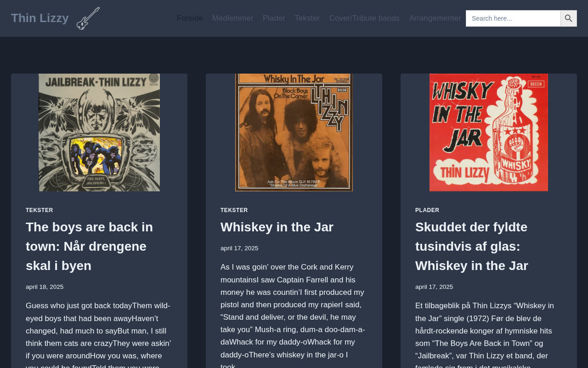Go to Forside menu item
Viewport: 588px width, 368px height.
point(190,18)
